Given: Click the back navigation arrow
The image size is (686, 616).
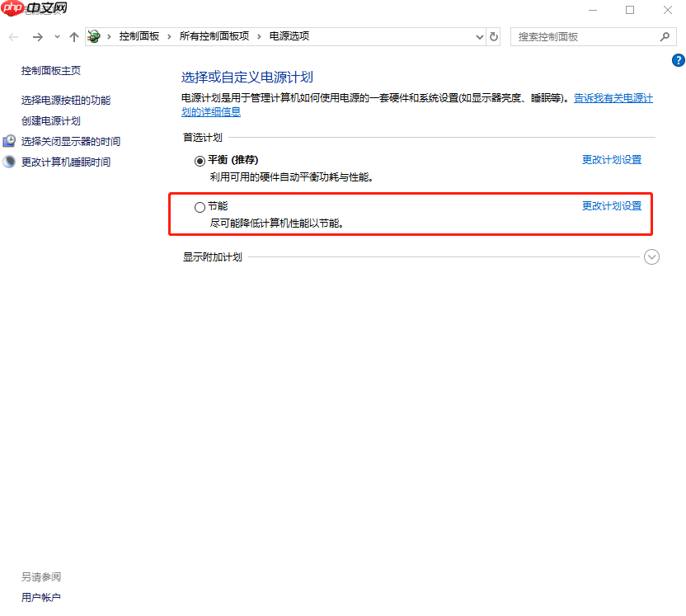Looking at the screenshot, I should (12, 36).
